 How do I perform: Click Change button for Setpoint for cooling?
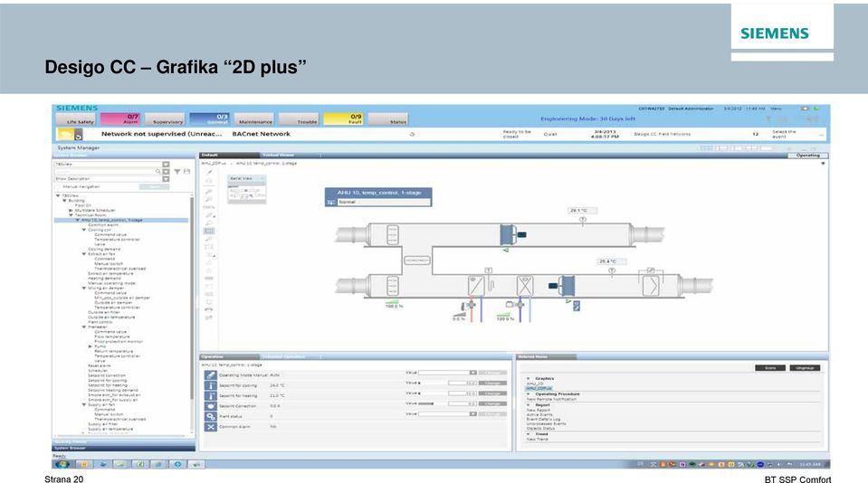[492, 383]
